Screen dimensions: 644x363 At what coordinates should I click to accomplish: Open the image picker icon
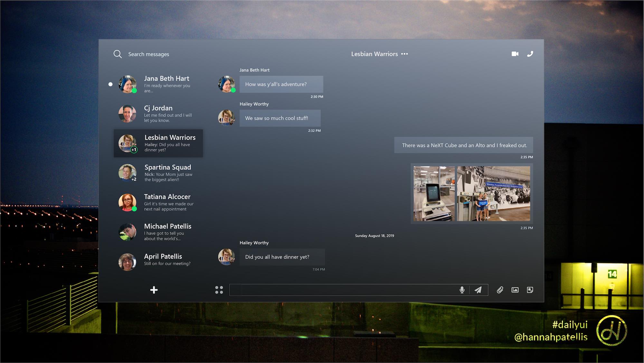pyautogui.click(x=515, y=290)
